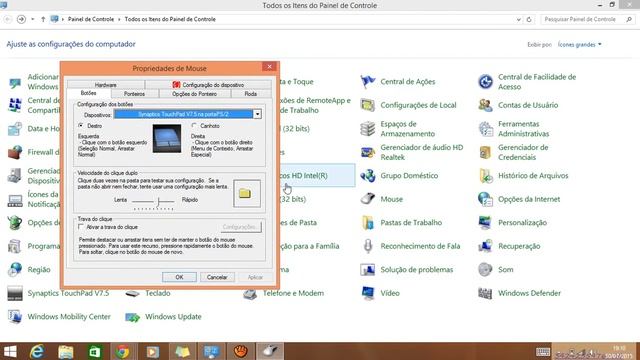Switch to the Ponteiros tab
This screenshot has width=640, height=360.
134,94
